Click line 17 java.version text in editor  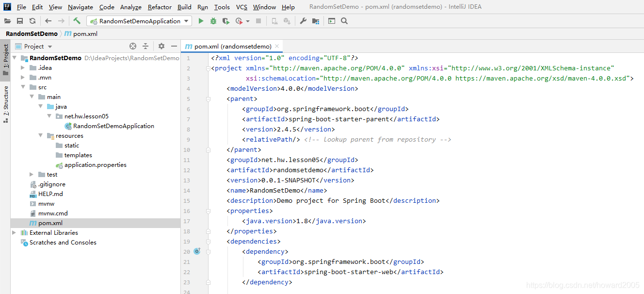304,221
